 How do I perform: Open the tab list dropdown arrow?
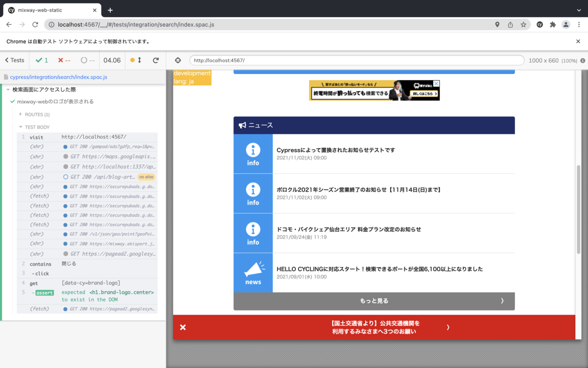pyautogui.click(x=579, y=10)
